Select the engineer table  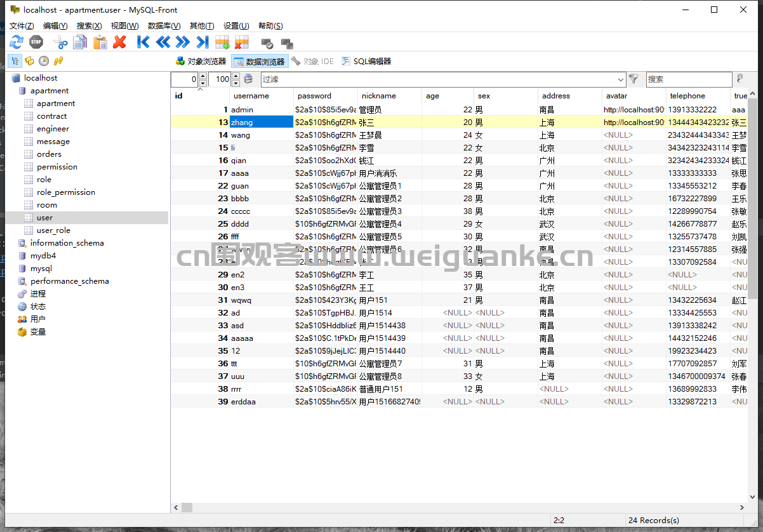click(x=53, y=129)
